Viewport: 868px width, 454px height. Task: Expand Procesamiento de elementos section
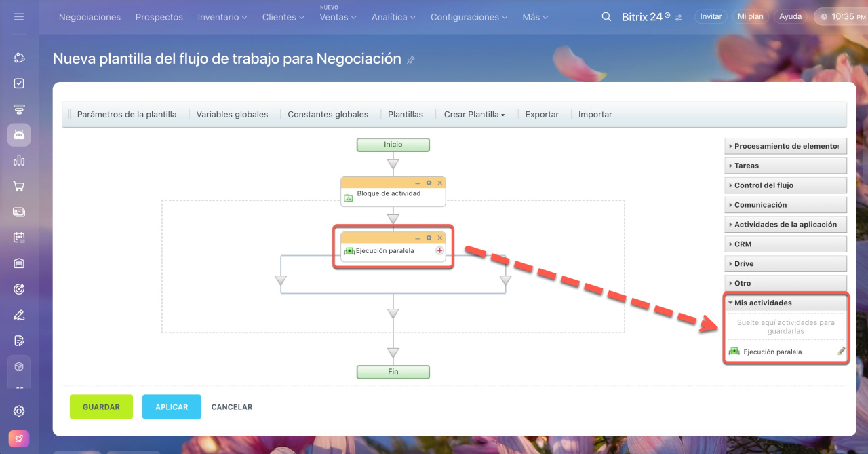(786, 146)
